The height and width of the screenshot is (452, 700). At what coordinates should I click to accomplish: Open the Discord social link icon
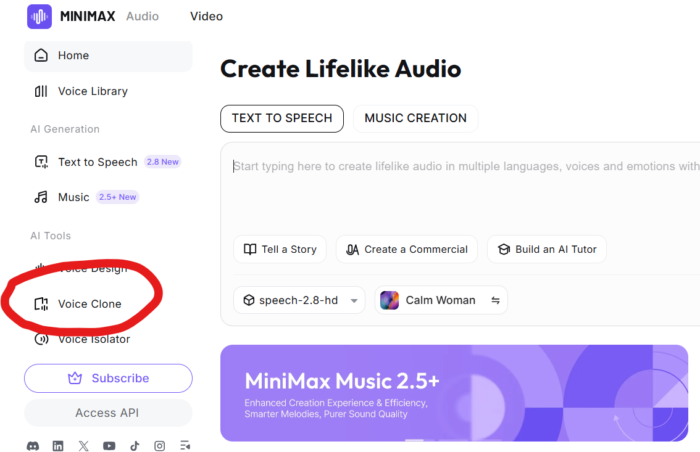pyautogui.click(x=32, y=446)
